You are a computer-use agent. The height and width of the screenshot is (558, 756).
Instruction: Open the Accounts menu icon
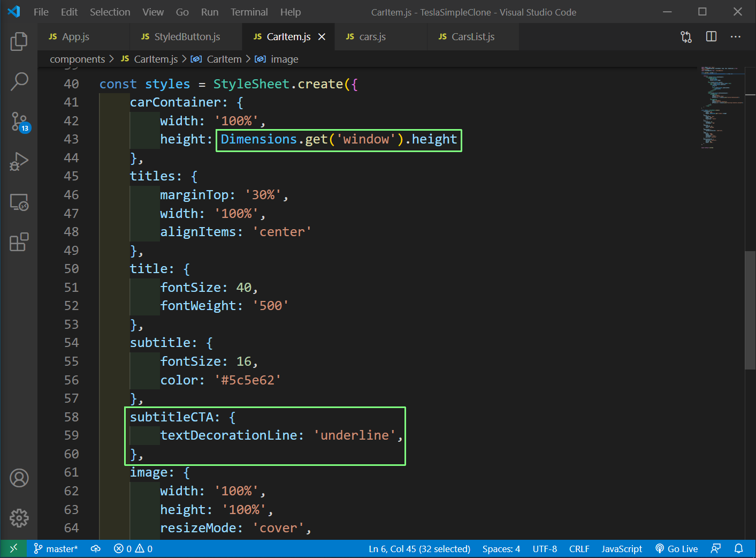[x=19, y=478]
